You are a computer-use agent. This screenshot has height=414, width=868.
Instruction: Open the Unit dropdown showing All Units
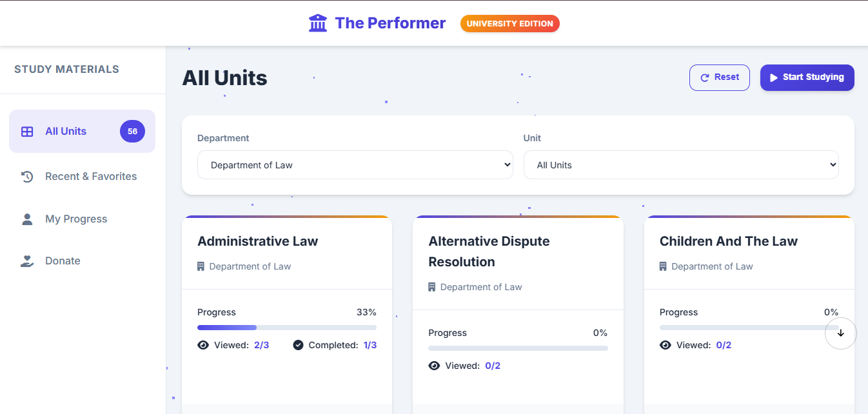(680, 165)
